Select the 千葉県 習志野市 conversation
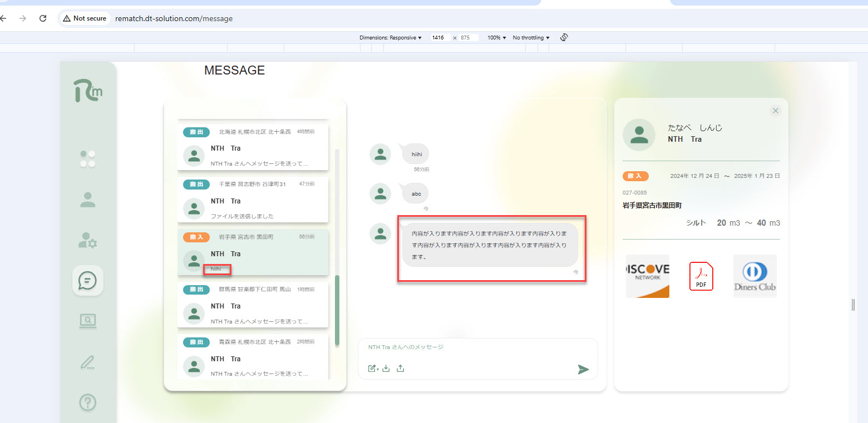The image size is (868, 423). (253, 200)
